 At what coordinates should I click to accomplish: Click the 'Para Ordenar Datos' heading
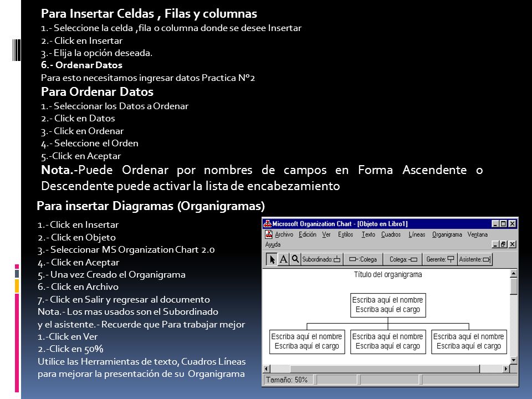tap(97, 91)
